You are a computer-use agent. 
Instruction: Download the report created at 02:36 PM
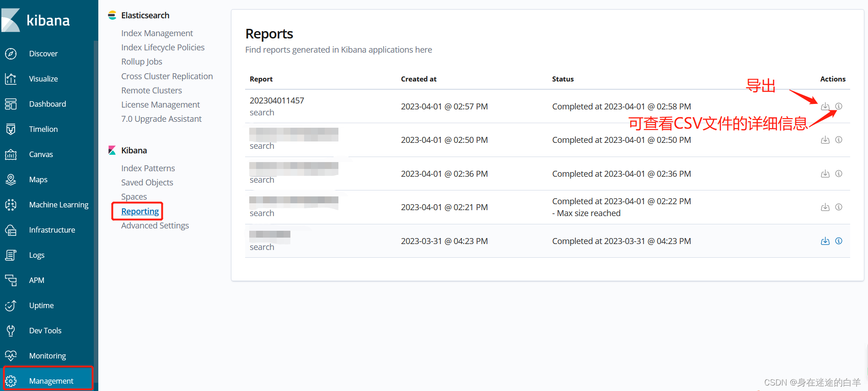pyautogui.click(x=825, y=174)
